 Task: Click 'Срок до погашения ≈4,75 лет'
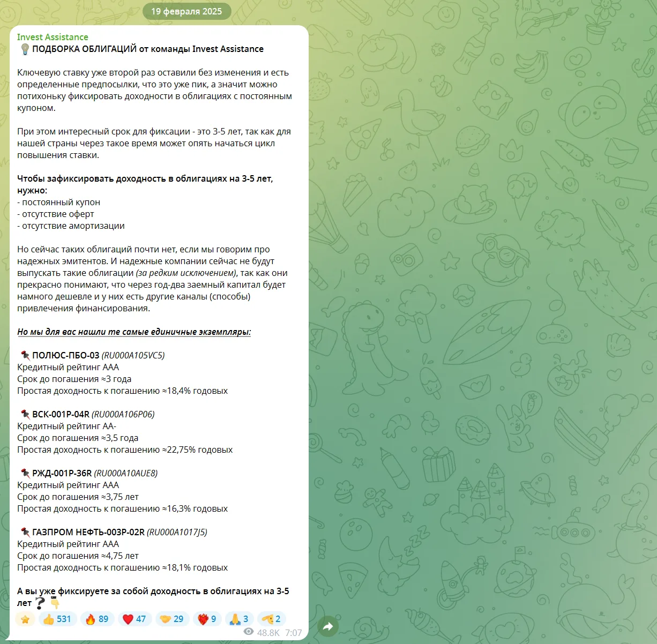[x=78, y=556]
